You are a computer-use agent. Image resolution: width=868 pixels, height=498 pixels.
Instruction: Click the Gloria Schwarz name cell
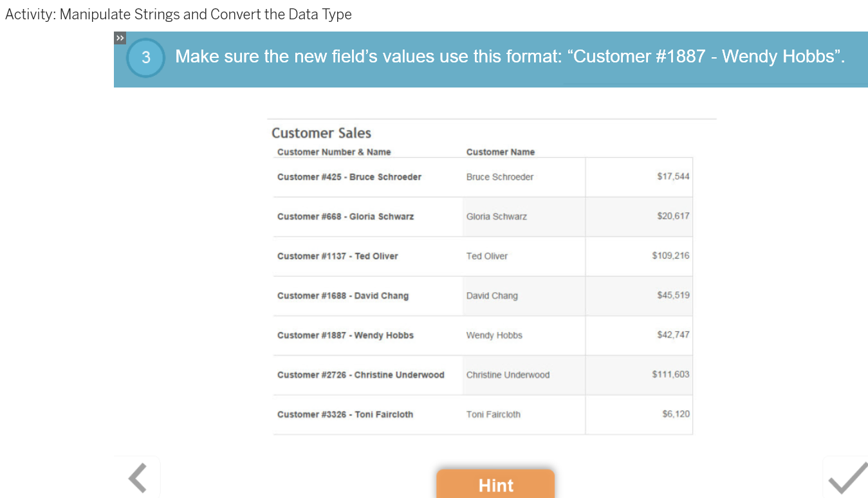click(497, 217)
